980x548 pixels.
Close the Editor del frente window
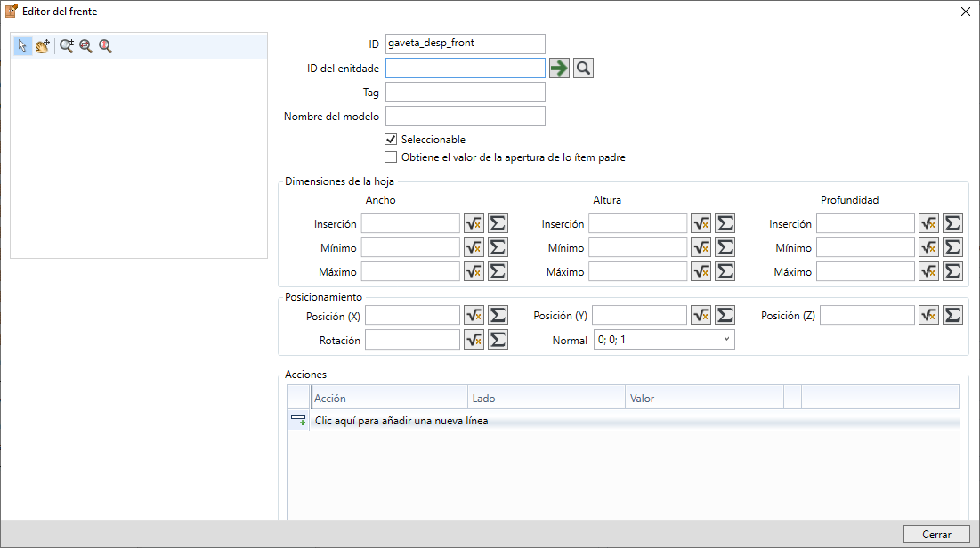965,12
